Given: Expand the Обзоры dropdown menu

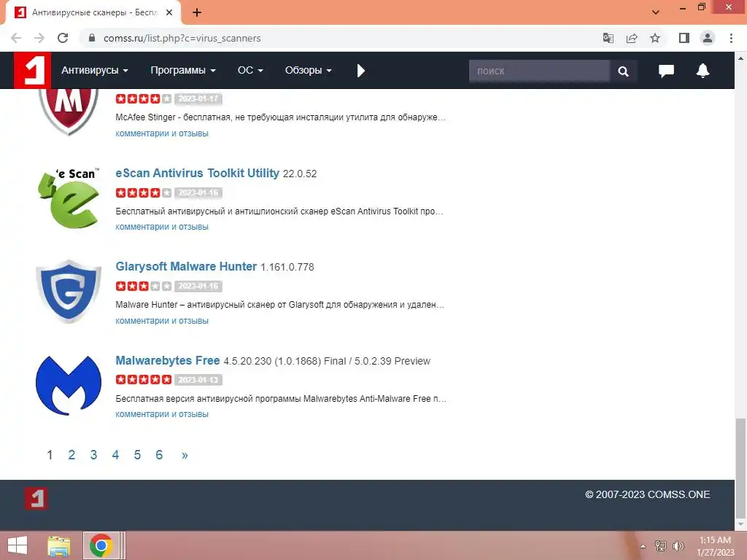Looking at the screenshot, I should [309, 71].
